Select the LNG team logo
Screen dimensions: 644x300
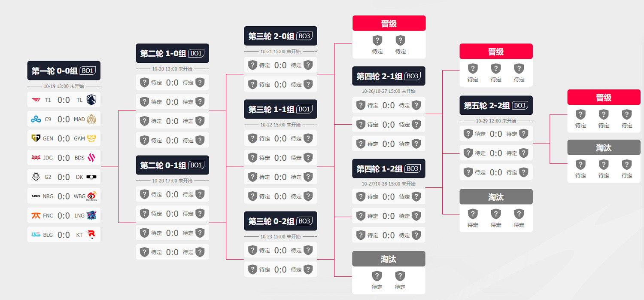pos(92,215)
